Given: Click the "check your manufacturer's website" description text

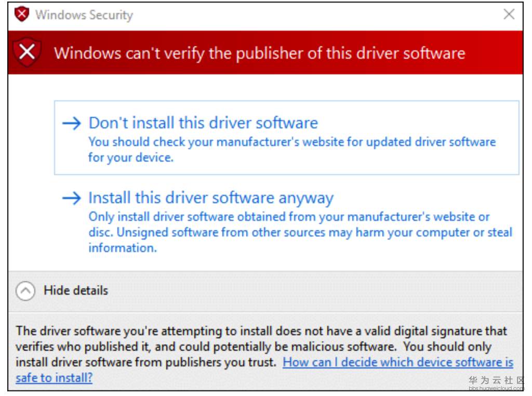Looking at the screenshot, I should [292, 142].
